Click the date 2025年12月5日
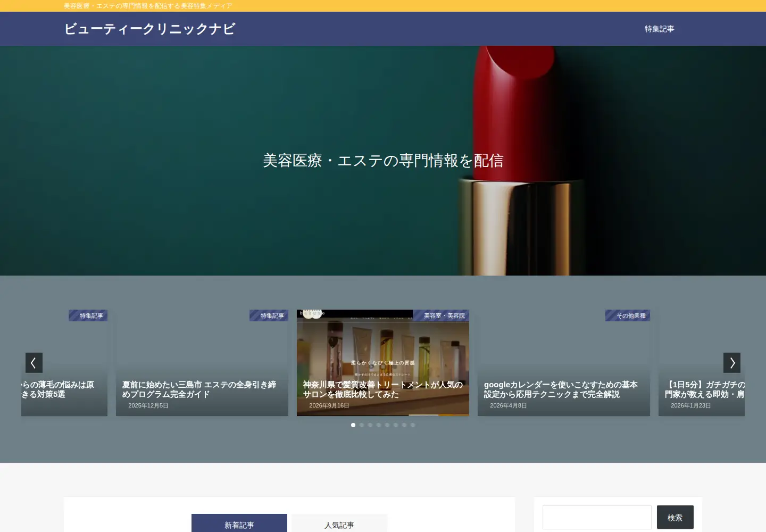Image resolution: width=766 pixels, height=532 pixels. (x=148, y=405)
